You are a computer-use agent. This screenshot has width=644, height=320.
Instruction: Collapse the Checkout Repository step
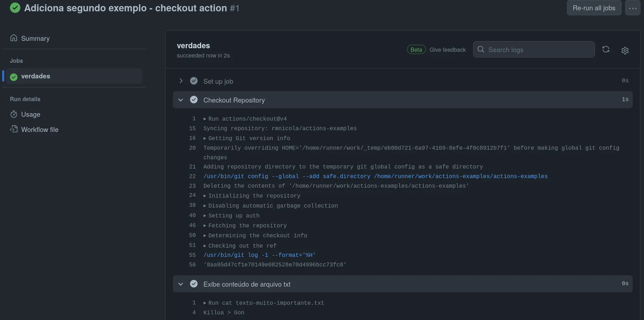point(181,100)
